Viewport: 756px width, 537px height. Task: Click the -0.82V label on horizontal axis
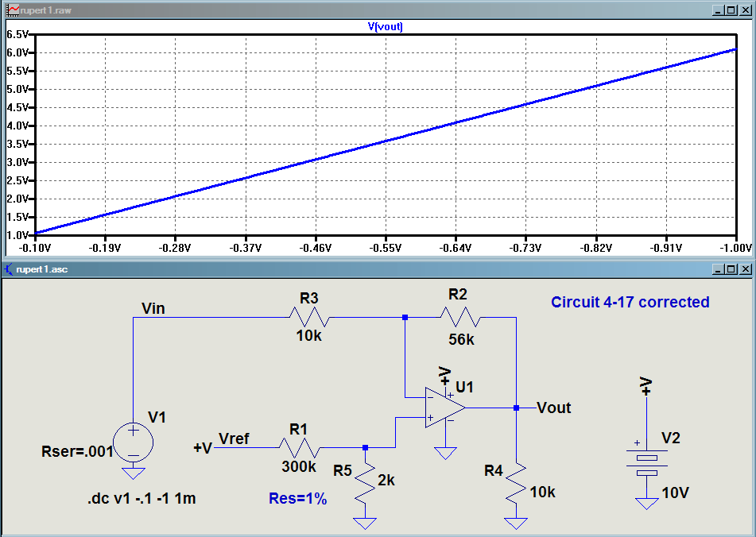596,248
